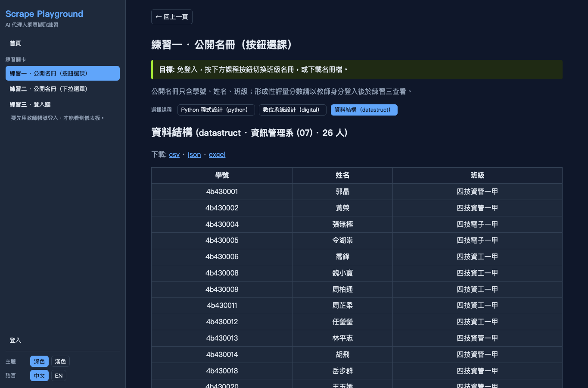The width and height of the screenshot is (588, 388).
Task: Choose the 數位系統設計 (digital) course
Action: 292,110
